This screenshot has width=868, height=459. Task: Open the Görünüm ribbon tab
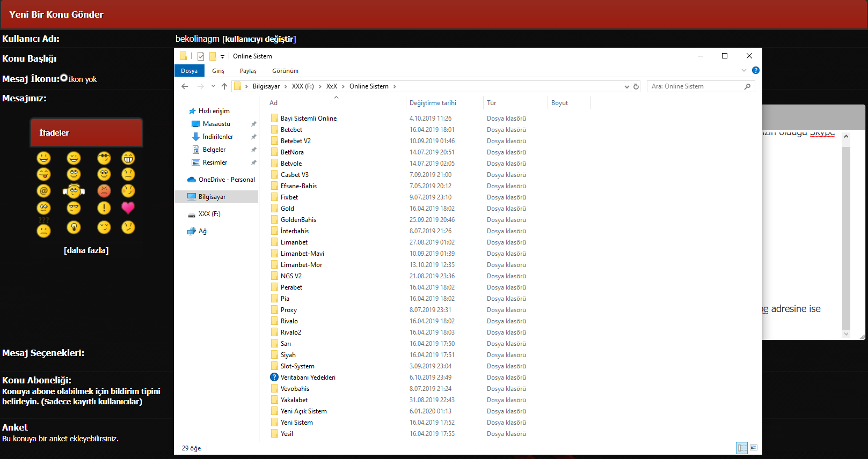[x=285, y=71]
